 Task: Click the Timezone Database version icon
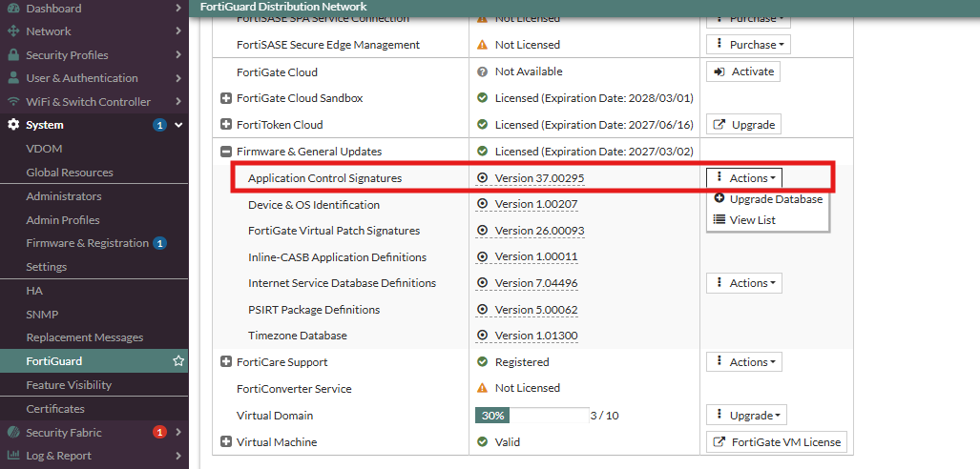(482, 336)
